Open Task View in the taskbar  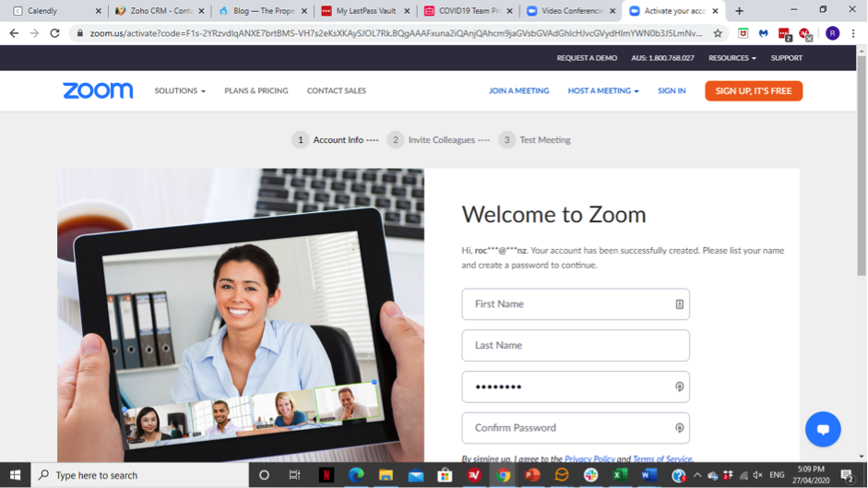point(294,475)
